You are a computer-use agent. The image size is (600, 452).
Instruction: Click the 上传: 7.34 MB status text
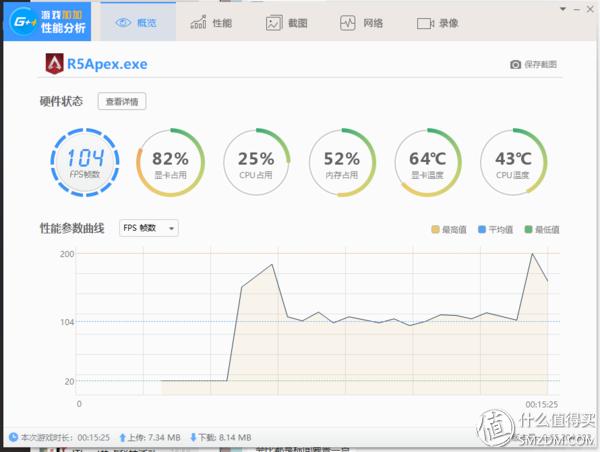pos(154,437)
